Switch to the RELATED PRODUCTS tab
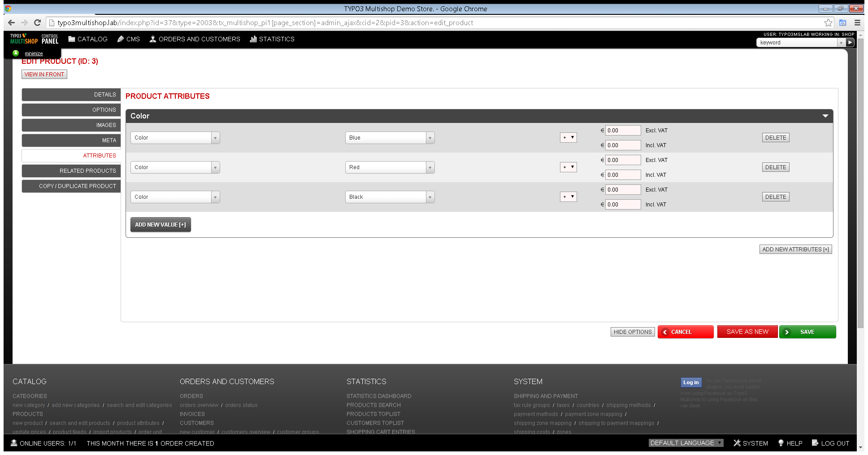868x455 pixels. 70,171
